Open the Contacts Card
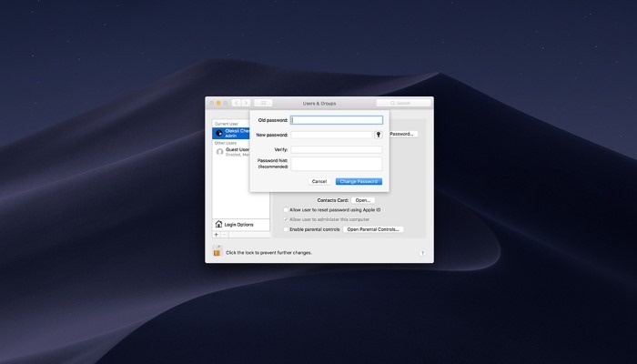The height and width of the screenshot is (364, 637). click(x=363, y=199)
